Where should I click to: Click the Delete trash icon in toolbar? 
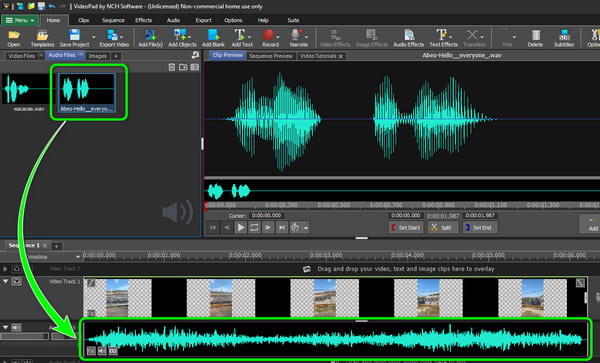click(535, 35)
